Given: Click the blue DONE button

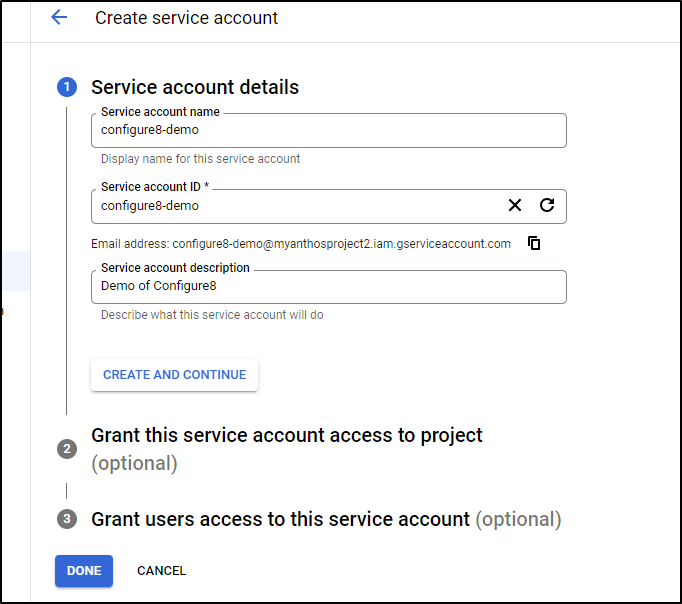Looking at the screenshot, I should [84, 571].
